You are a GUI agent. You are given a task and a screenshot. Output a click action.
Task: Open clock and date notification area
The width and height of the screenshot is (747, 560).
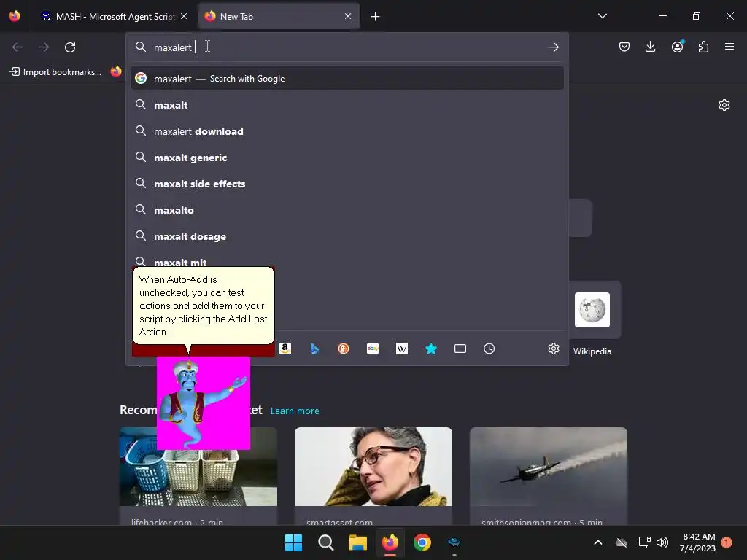(697, 542)
